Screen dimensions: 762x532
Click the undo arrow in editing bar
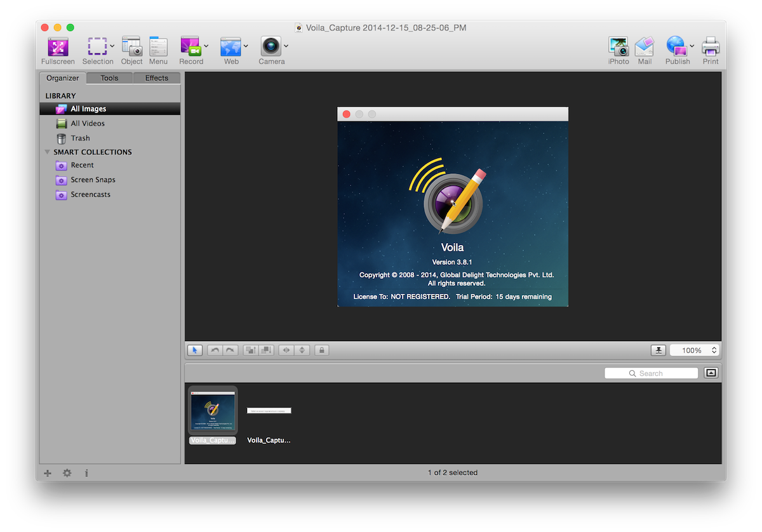click(x=215, y=350)
